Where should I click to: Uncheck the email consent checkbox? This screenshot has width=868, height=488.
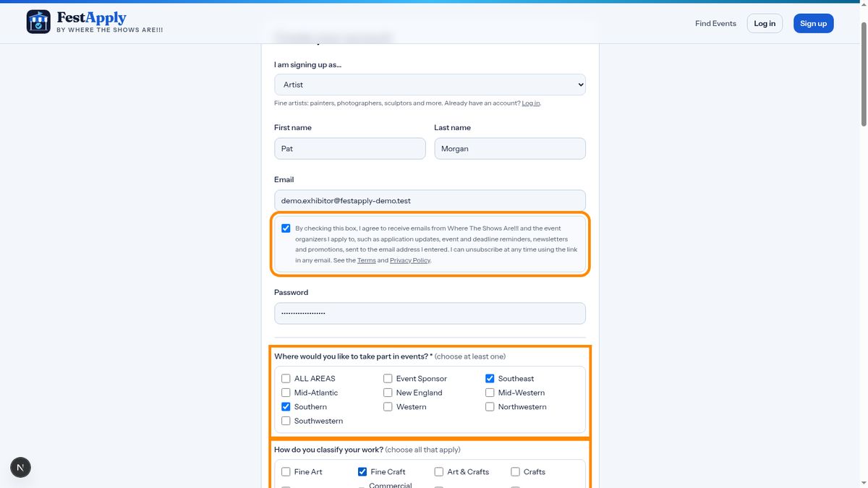coord(286,228)
